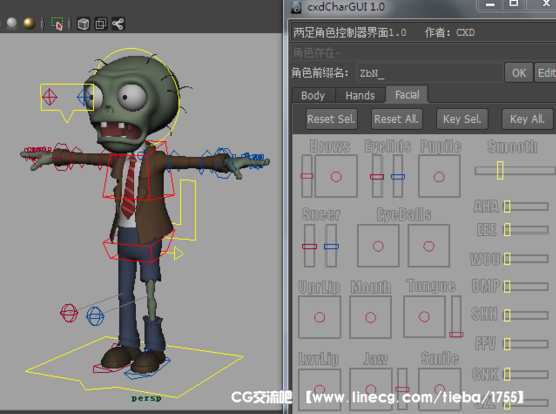Select the Eyelids blue slider handle

(398, 177)
